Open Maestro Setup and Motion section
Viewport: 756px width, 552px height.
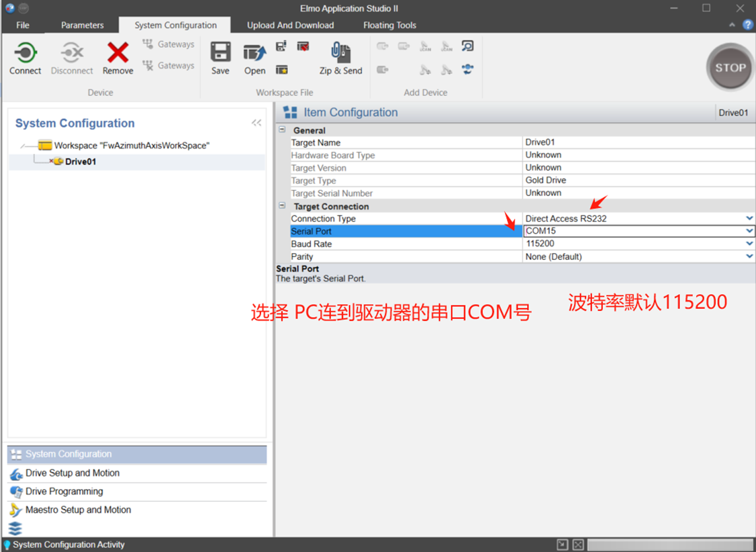[x=137, y=510]
